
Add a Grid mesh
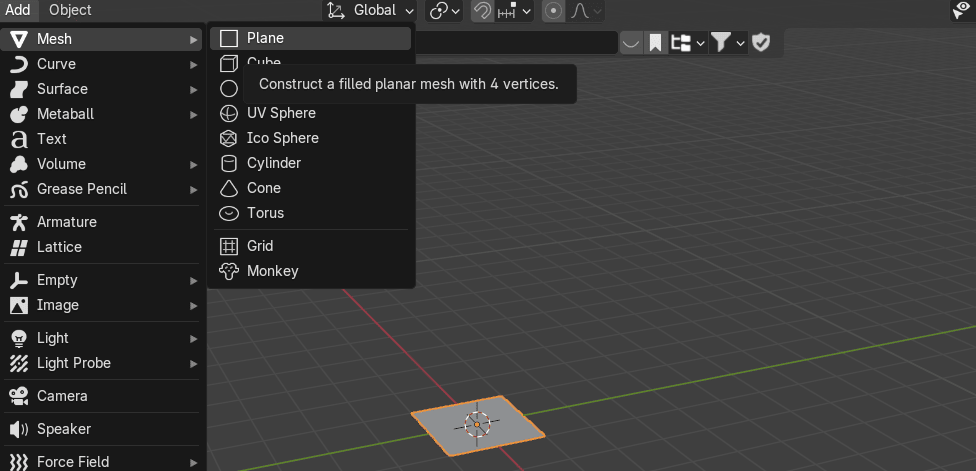coord(259,246)
